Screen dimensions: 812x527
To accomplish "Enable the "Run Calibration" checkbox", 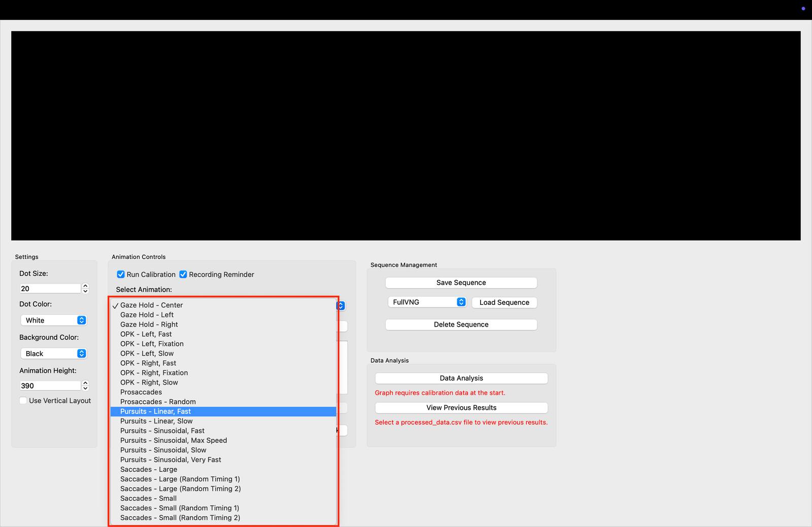I will [x=120, y=274].
